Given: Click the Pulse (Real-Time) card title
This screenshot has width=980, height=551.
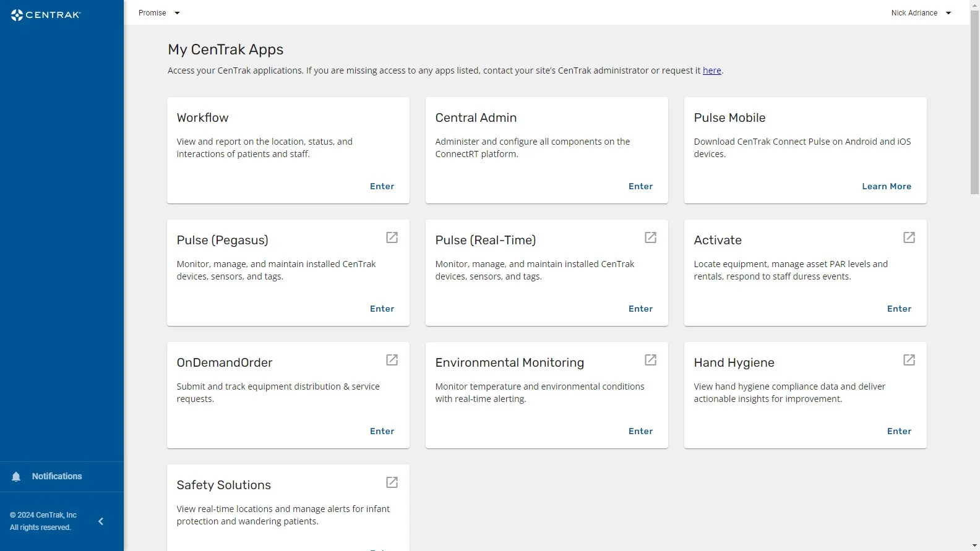Looking at the screenshot, I should pyautogui.click(x=485, y=240).
